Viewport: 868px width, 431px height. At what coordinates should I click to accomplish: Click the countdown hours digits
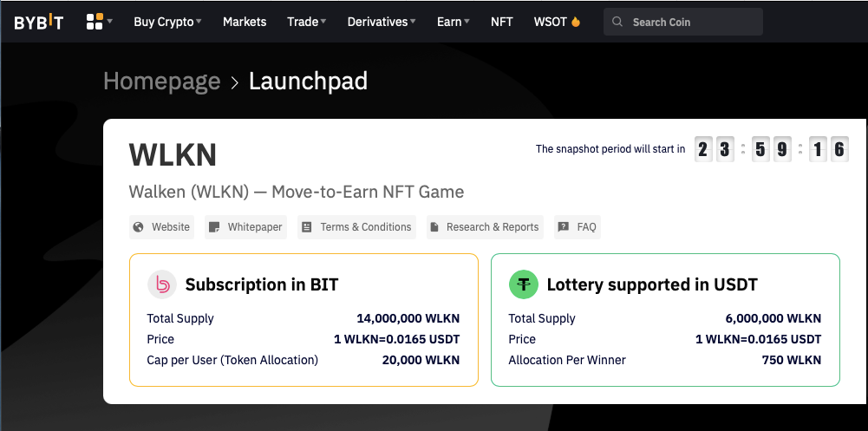click(x=714, y=149)
